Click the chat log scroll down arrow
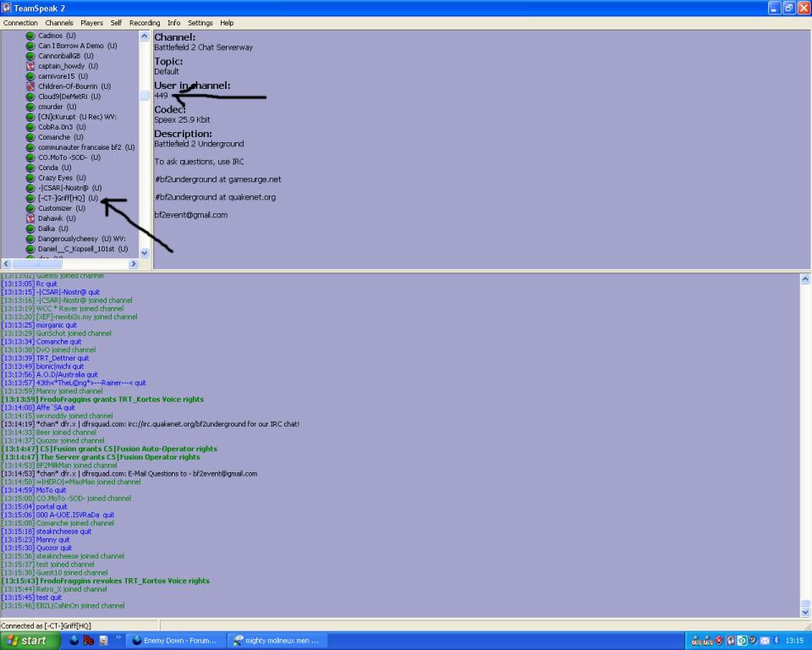The image size is (812, 650). [x=804, y=612]
